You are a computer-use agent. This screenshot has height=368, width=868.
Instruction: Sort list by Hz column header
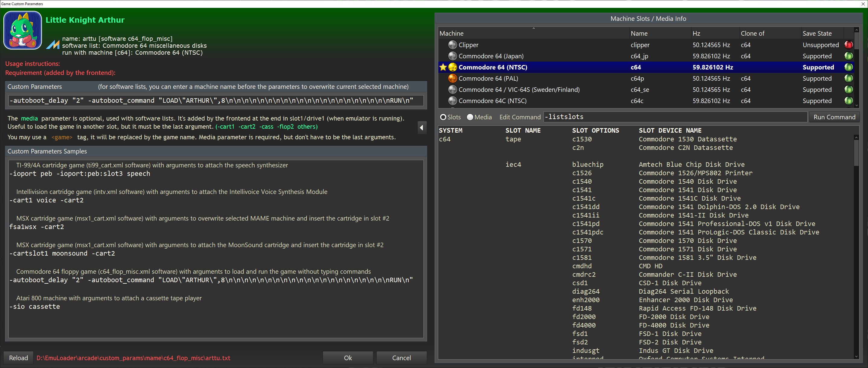[696, 34]
